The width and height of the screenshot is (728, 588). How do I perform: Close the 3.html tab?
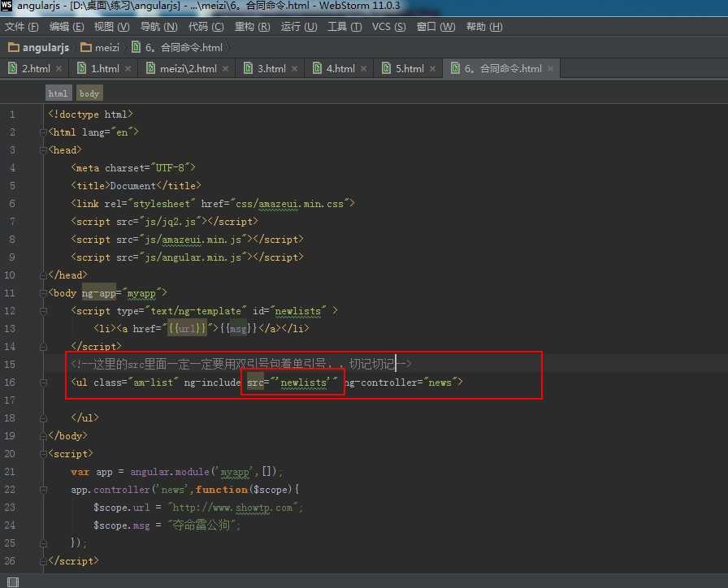coord(294,69)
